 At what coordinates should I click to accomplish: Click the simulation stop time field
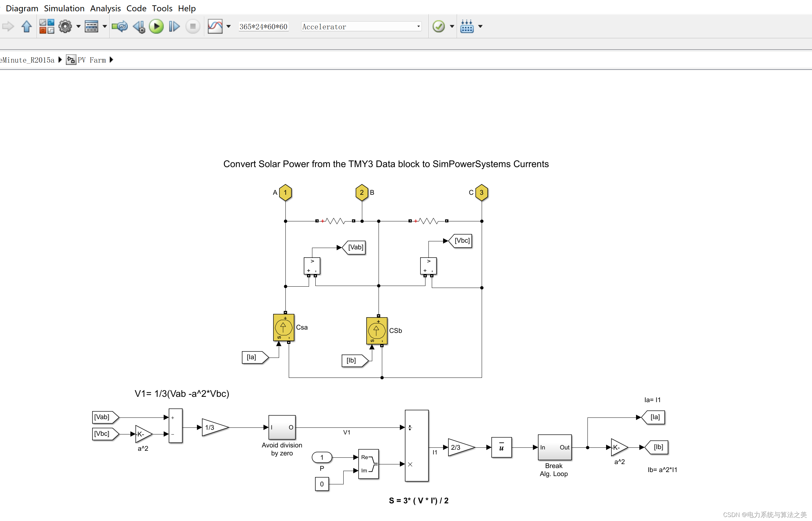click(263, 26)
